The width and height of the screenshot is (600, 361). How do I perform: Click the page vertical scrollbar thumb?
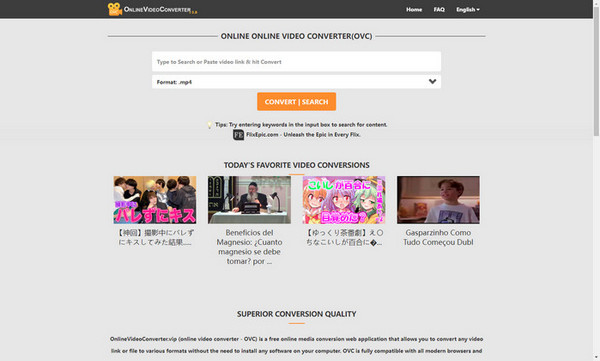596,71
